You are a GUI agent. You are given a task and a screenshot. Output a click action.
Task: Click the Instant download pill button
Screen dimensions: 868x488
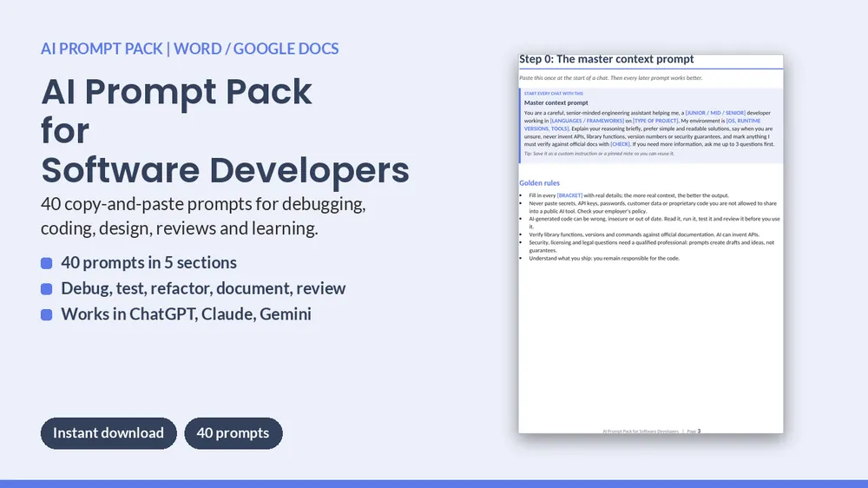tap(108, 433)
